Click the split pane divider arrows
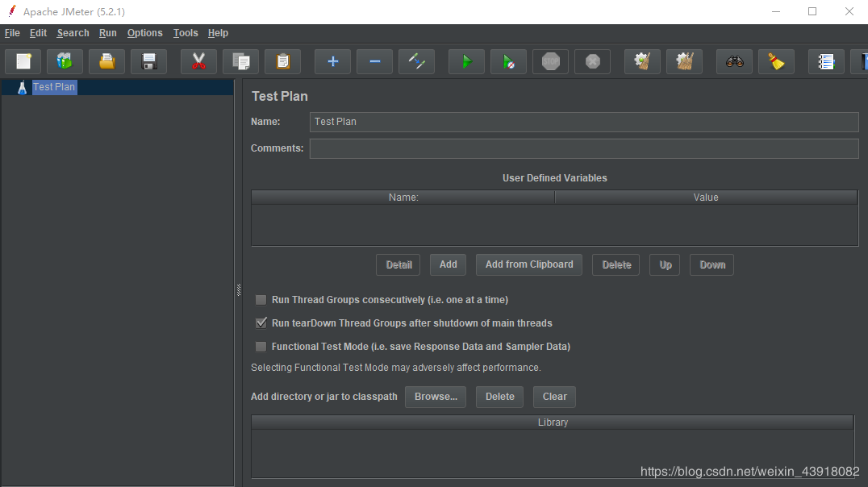The height and width of the screenshot is (487, 868). point(239,290)
